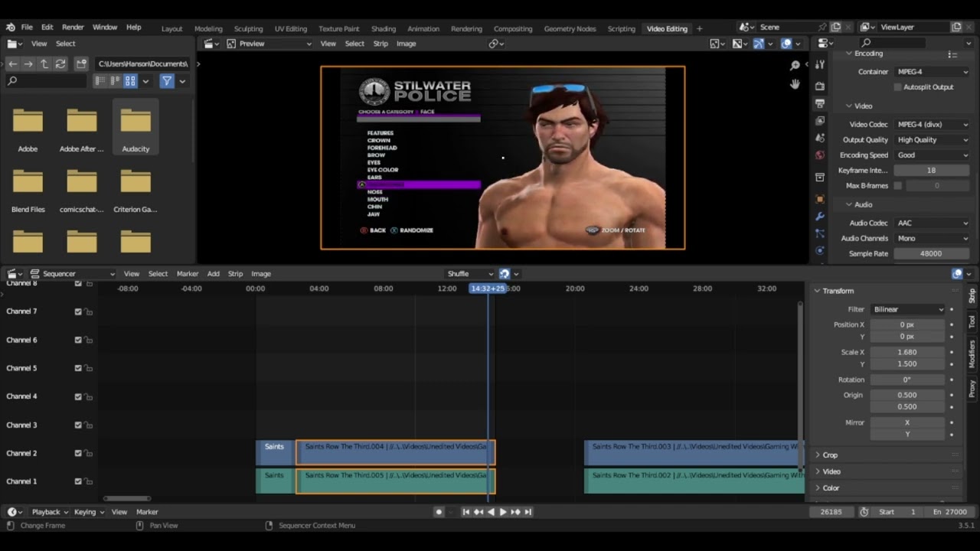Viewport: 980px width, 551px height.
Task: Go up to the parent directory
Action: point(44,64)
